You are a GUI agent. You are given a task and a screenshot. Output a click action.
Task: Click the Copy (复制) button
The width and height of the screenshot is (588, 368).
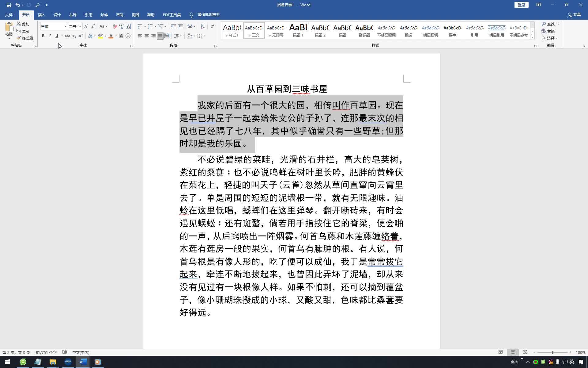click(23, 31)
